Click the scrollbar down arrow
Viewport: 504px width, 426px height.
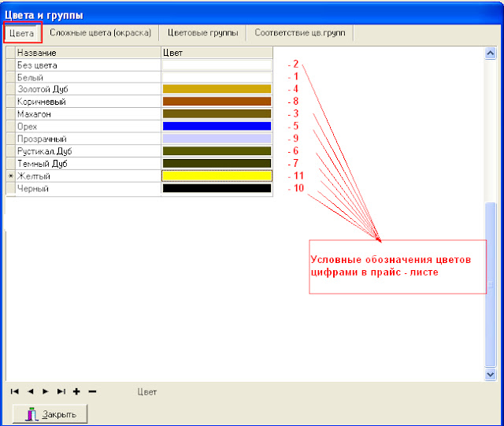[490, 374]
